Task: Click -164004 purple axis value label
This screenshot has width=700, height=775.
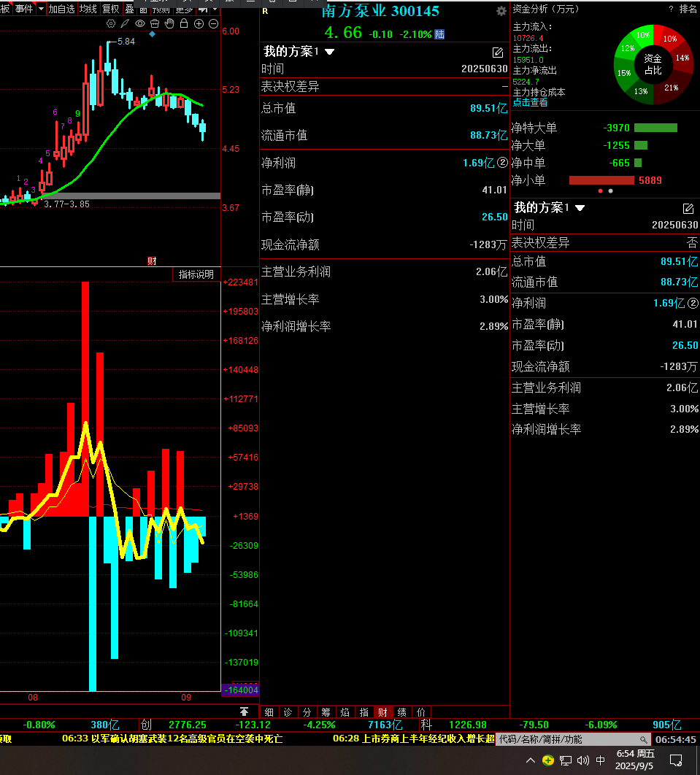Action: tap(241, 690)
